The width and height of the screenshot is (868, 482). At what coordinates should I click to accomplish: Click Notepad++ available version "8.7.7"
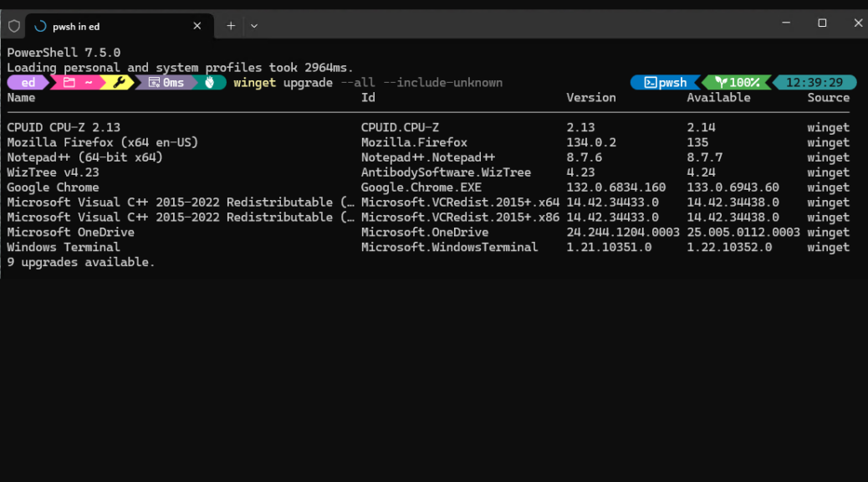705,157
